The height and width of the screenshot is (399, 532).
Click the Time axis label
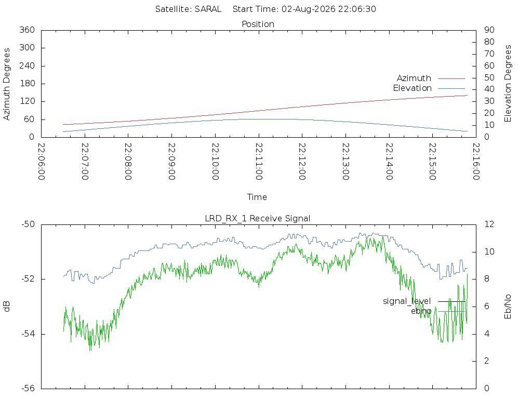point(257,197)
